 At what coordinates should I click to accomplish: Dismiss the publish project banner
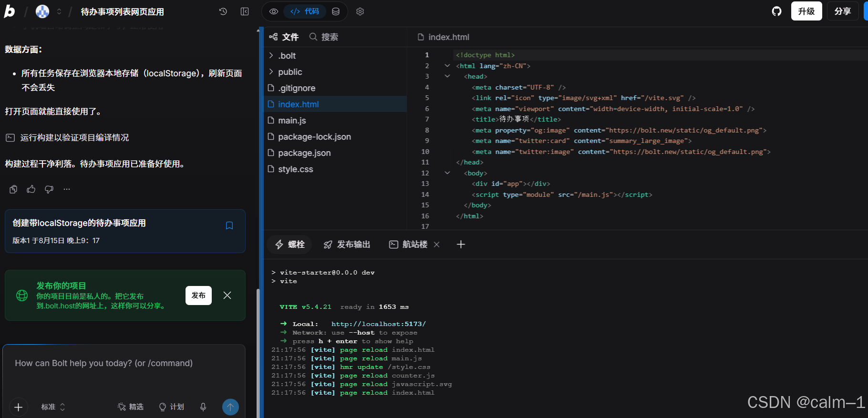click(227, 296)
